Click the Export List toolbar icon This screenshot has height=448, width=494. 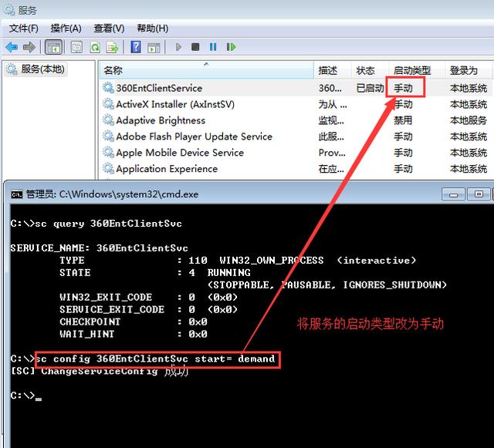point(113,47)
